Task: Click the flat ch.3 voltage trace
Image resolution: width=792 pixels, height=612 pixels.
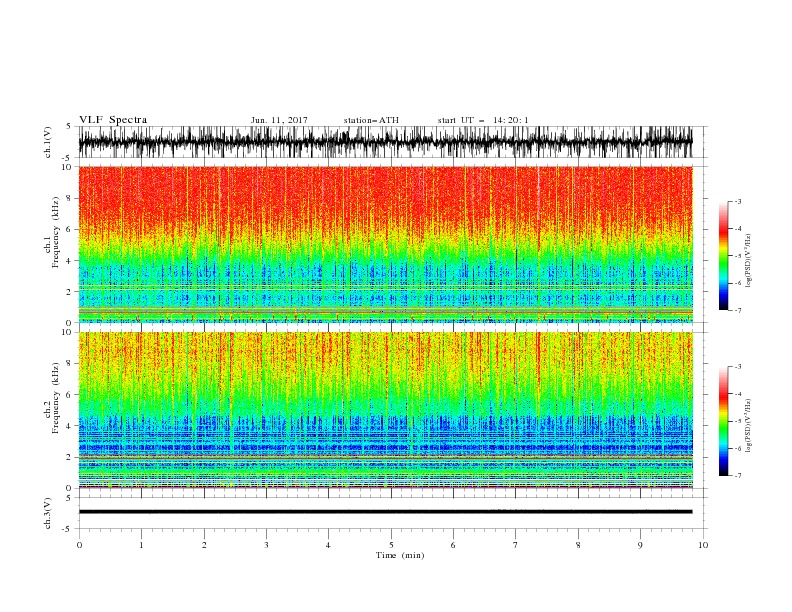Action: (385, 512)
